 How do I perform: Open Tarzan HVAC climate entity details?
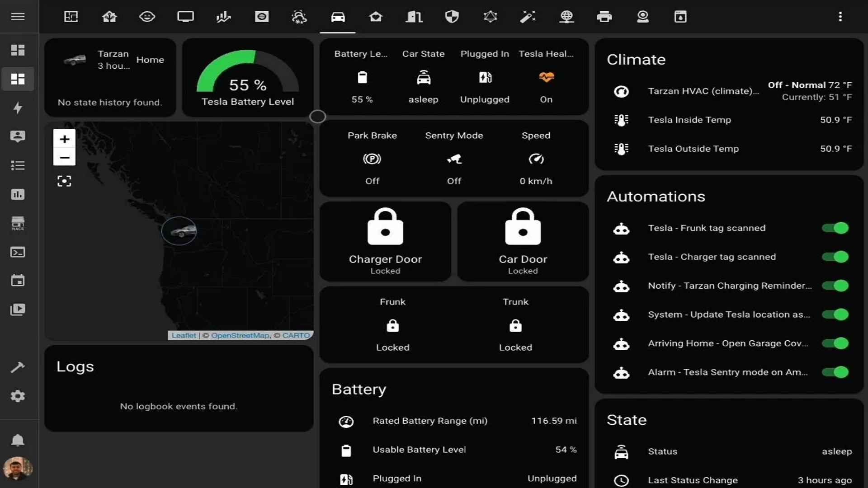[x=703, y=91]
